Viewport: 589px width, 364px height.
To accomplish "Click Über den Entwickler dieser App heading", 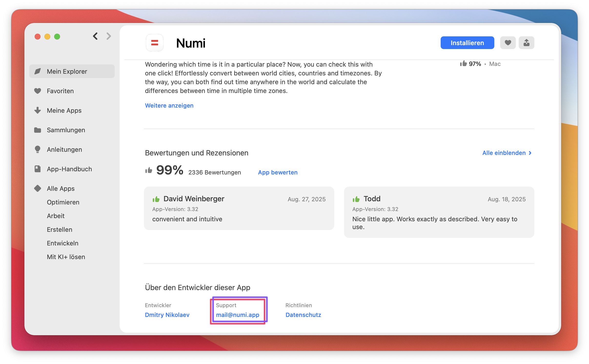I will pyautogui.click(x=197, y=287).
